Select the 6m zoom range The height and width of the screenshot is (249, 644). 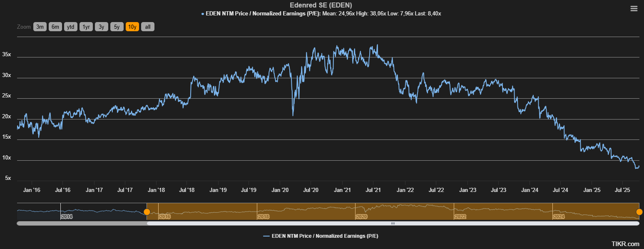click(55, 27)
